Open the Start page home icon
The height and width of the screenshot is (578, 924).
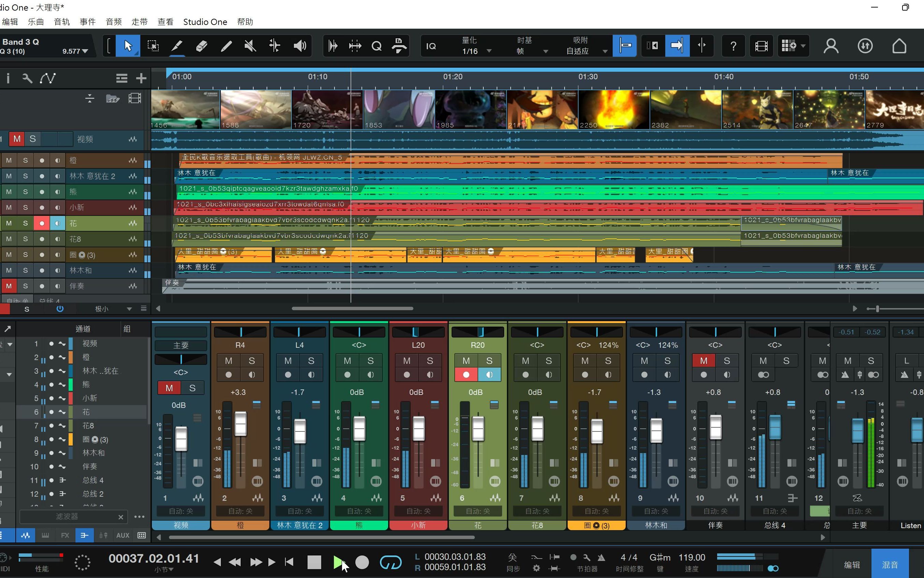click(899, 46)
